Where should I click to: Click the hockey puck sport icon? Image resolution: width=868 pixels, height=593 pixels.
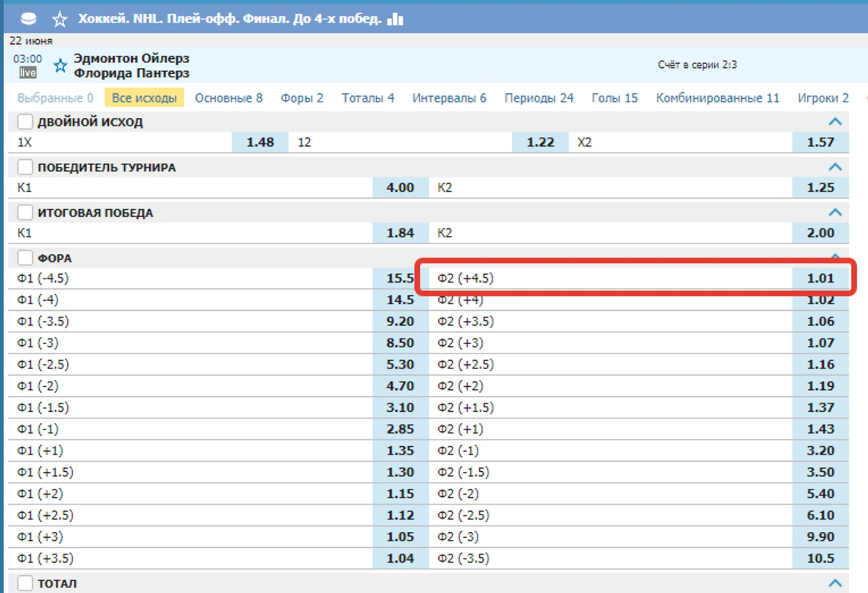(x=28, y=19)
